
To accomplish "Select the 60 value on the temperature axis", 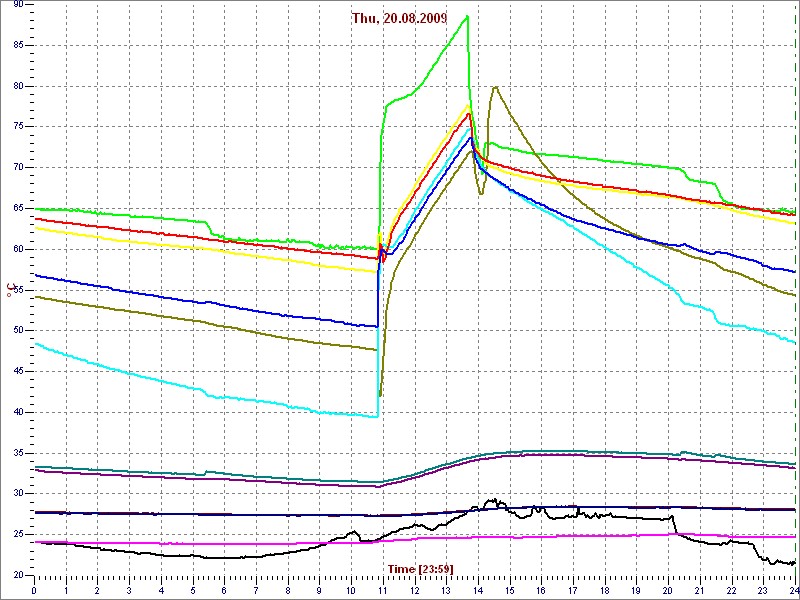I will coord(18,249).
